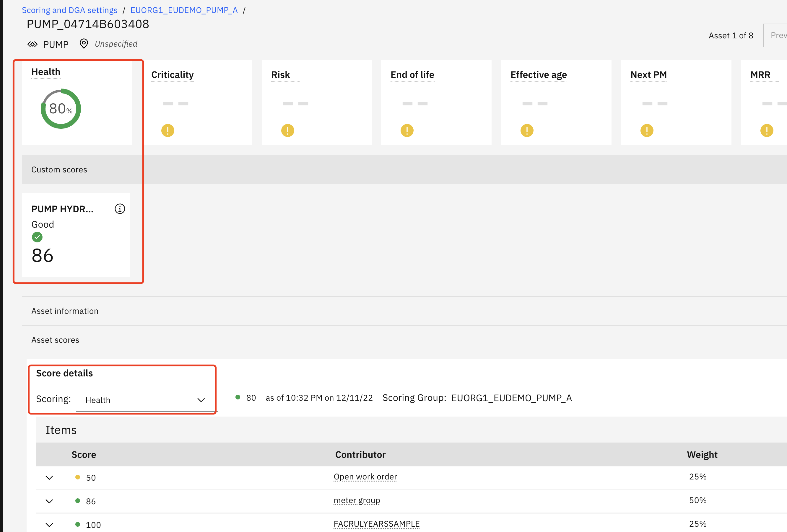Click the warning icon on MRR card
This screenshot has height=532, width=787.
(x=767, y=130)
